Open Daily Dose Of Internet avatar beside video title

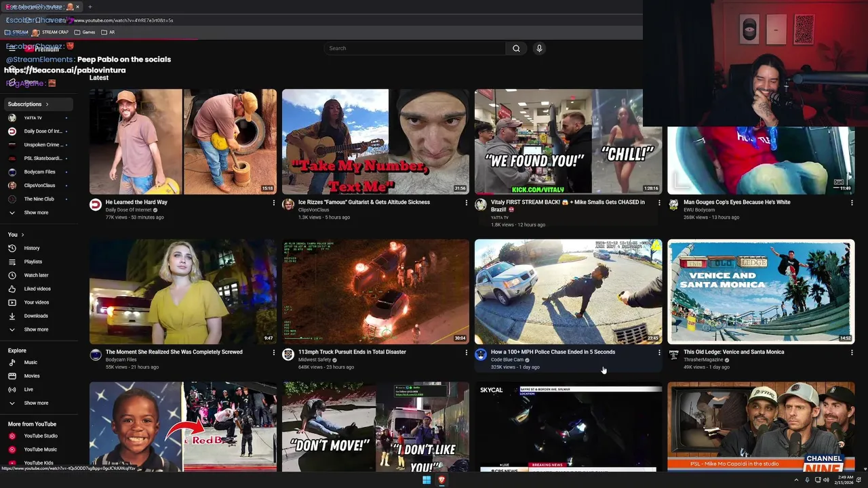tap(96, 204)
